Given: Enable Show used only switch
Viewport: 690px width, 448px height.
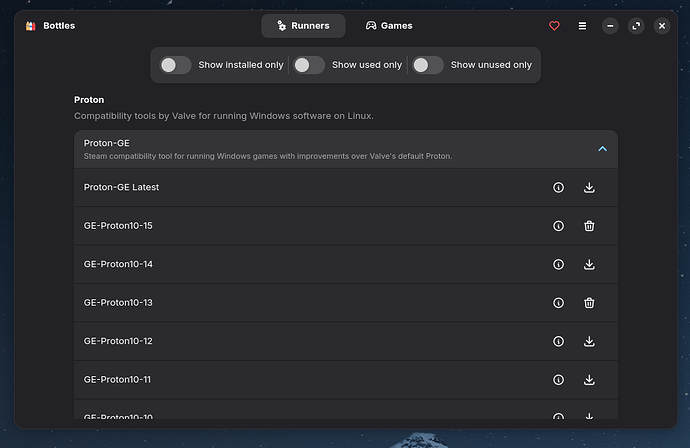Looking at the screenshot, I should click(308, 65).
